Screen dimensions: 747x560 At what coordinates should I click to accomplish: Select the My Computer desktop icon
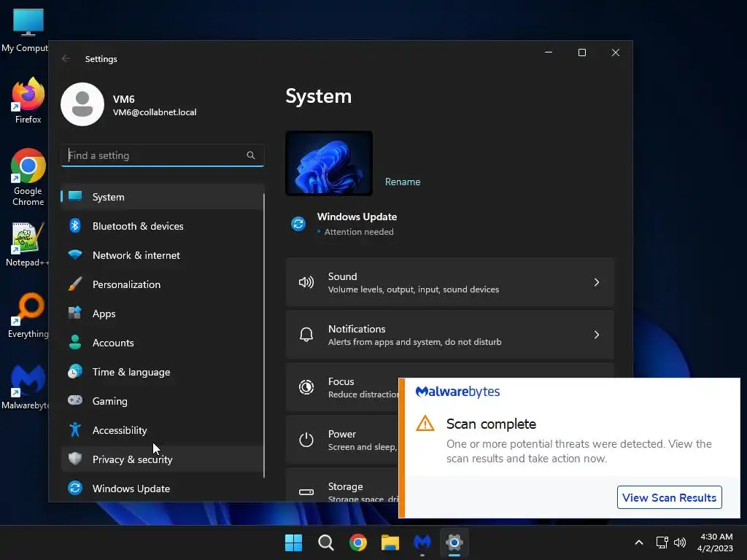point(25,30)
